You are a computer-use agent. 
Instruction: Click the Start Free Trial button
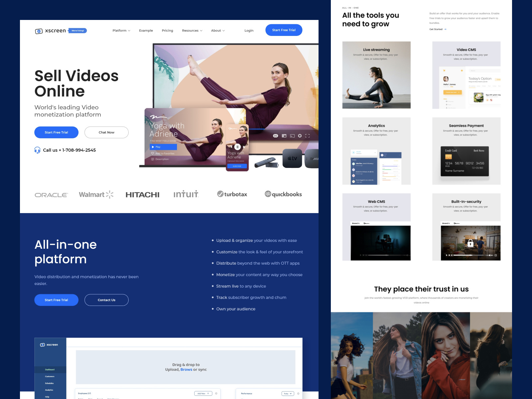(284, 30)
